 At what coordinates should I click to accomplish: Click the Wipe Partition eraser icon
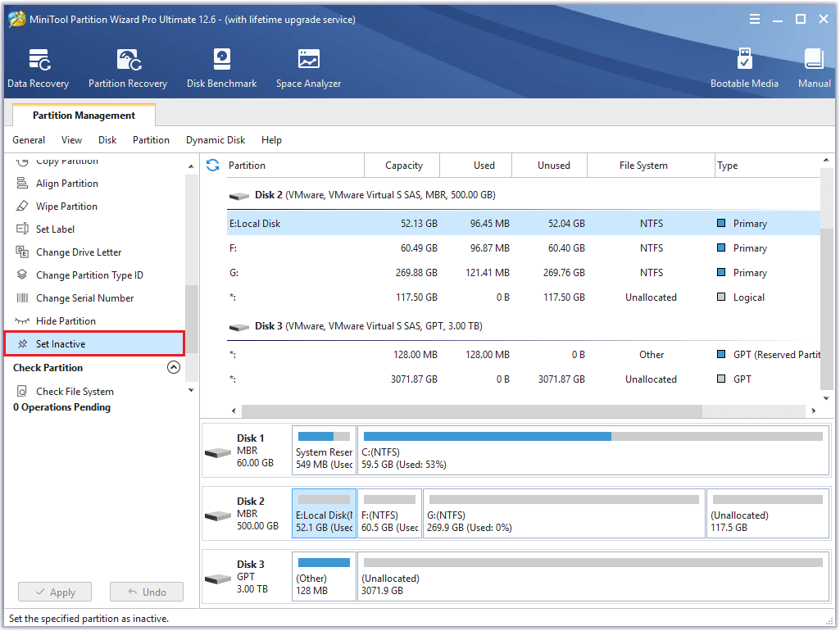pos(22,207)
